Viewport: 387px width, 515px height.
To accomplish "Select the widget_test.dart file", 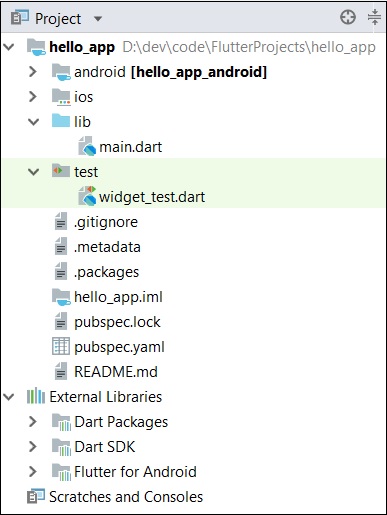I will 152,197.
